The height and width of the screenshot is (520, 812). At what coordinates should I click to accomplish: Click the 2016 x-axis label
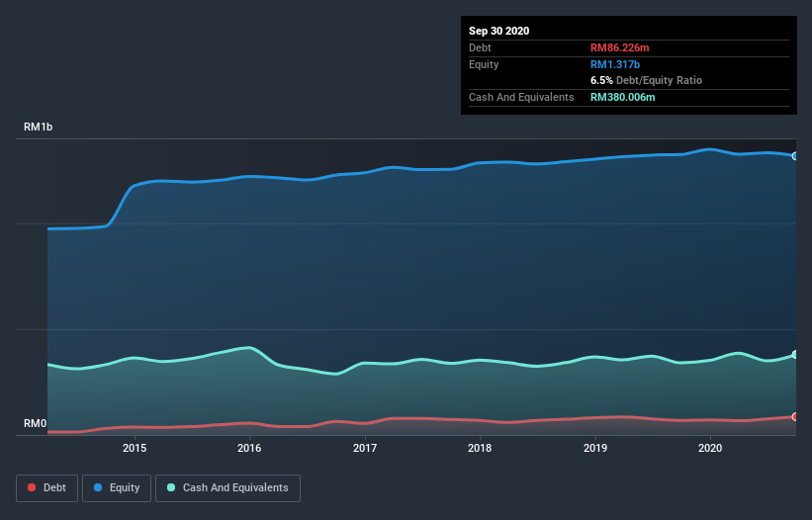coord(249,448)
